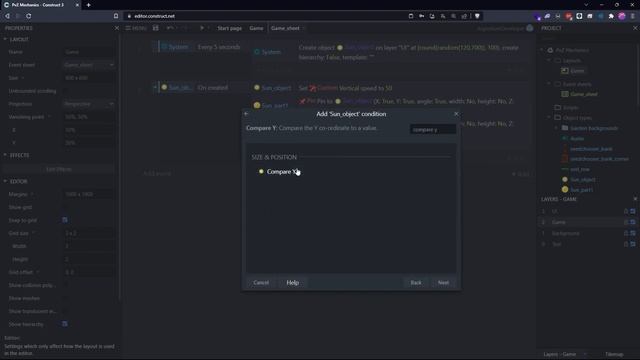Select seedchooser_bank object in Project tree
This screenshot has height=360, width=640.
pos(587,149)
